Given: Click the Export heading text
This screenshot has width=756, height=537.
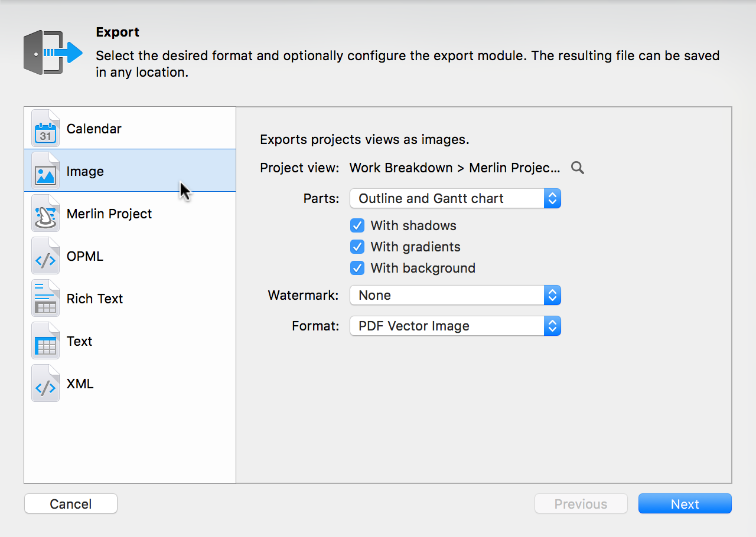Looking at the screenshot, I should click(118, 32).
